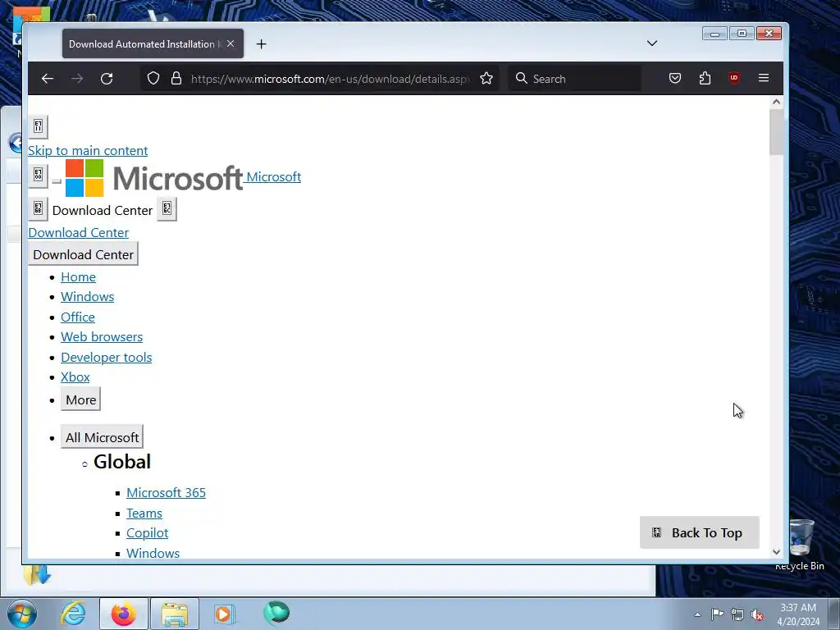Click the glyph button left of Download Center text
Image resolution: width=840 pixels, height=630 pixels.
click(38, 208)
